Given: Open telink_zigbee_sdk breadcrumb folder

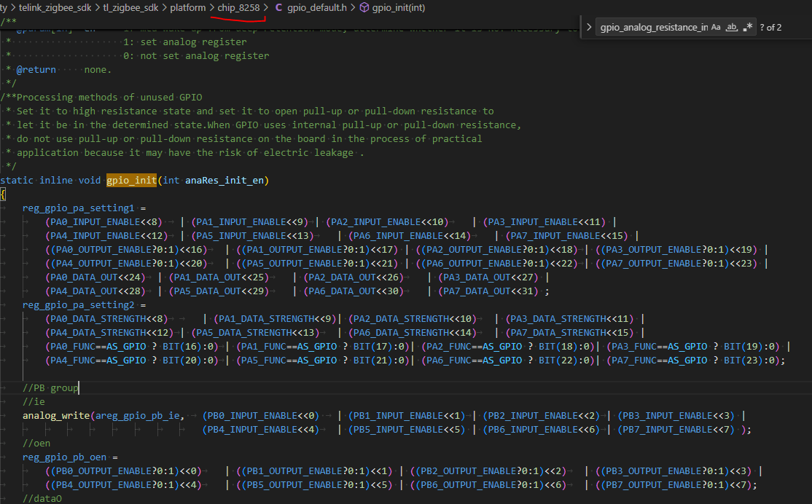Looking at the screenshot, I should click(x=55, y=8).
